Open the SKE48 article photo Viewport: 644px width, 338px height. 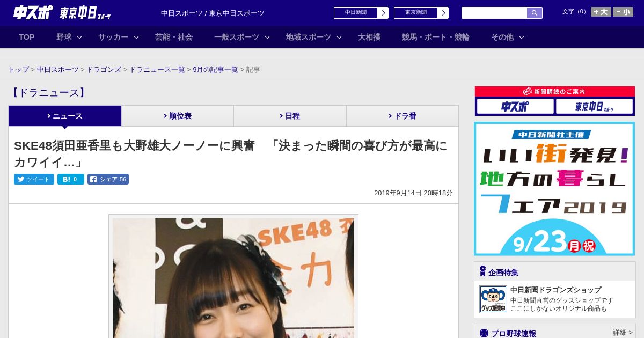[x=233, y=277]
